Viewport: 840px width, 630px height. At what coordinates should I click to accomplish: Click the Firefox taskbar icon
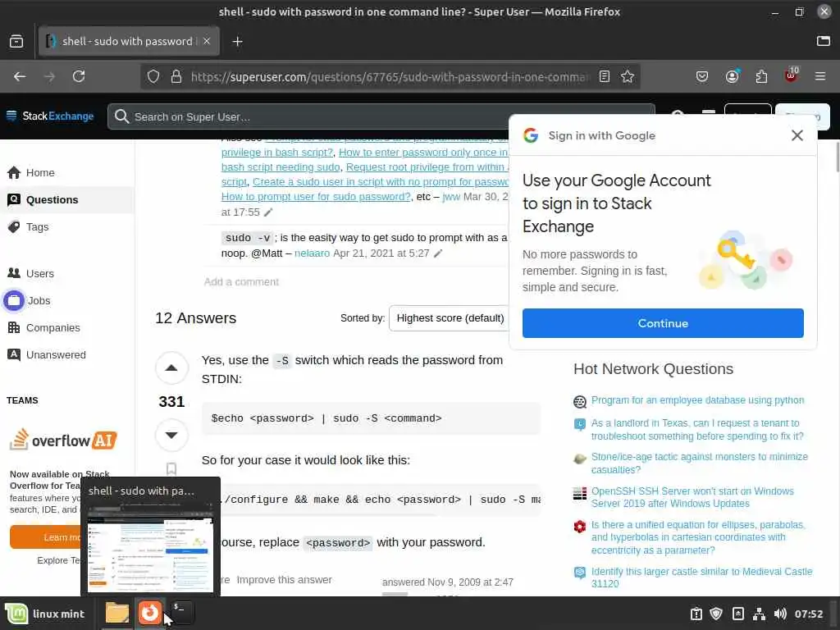[149, 613]
